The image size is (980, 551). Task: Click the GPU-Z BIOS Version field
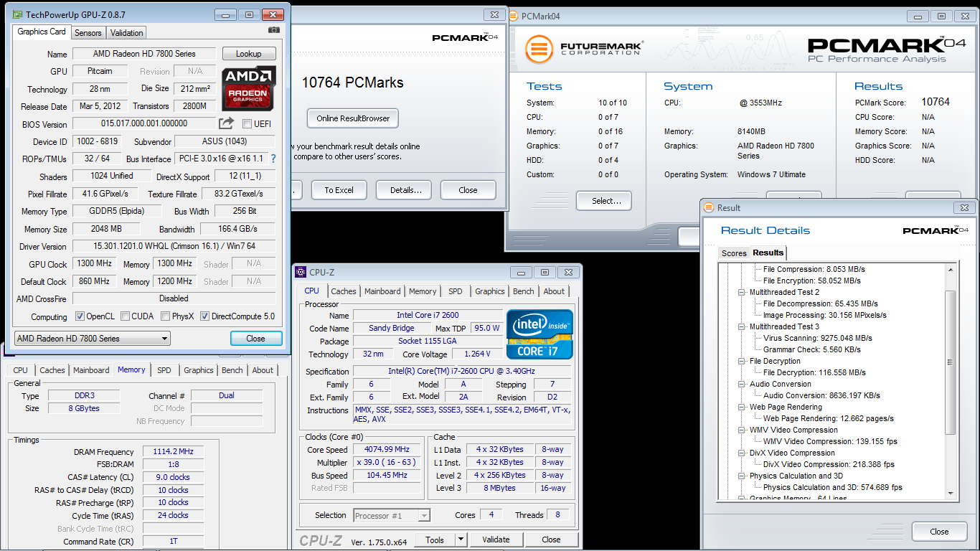point(143,123)
